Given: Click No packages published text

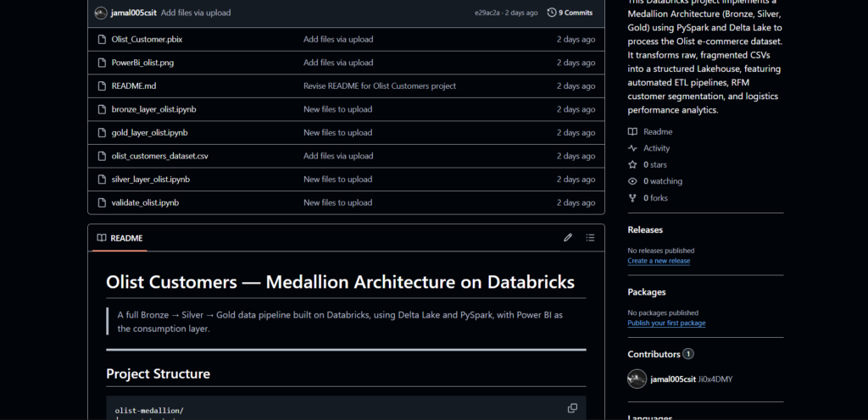Looking at the screenshot, I should coord(663,312).
